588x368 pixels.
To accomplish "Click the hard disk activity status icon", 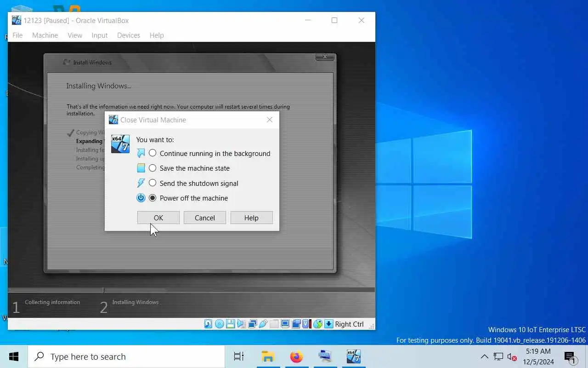I will (208, 324).
